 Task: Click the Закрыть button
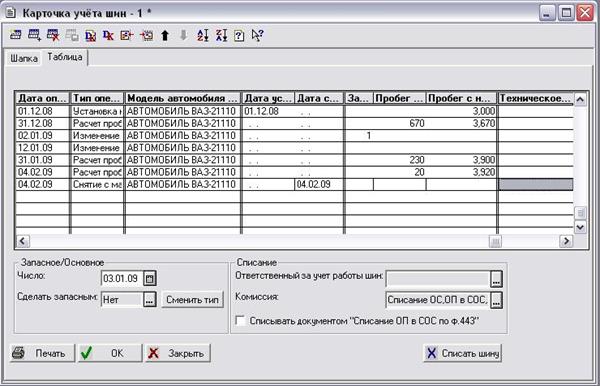178,353
